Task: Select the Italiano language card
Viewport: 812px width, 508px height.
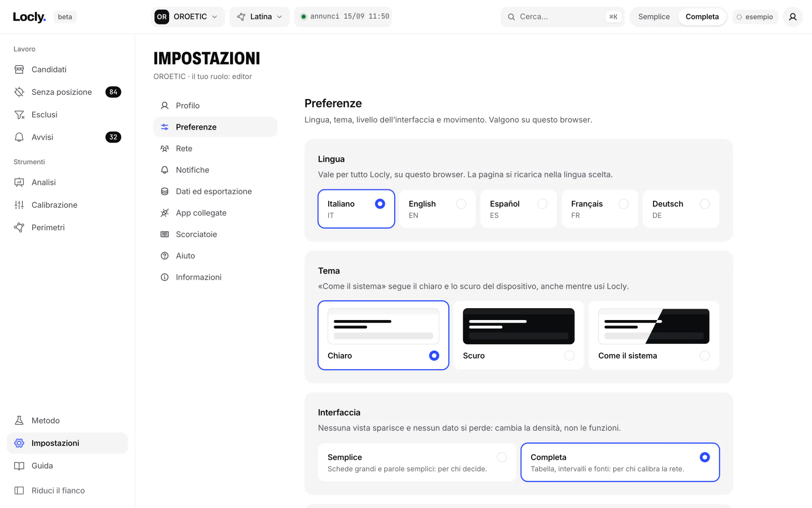Action: coord(356,209)
